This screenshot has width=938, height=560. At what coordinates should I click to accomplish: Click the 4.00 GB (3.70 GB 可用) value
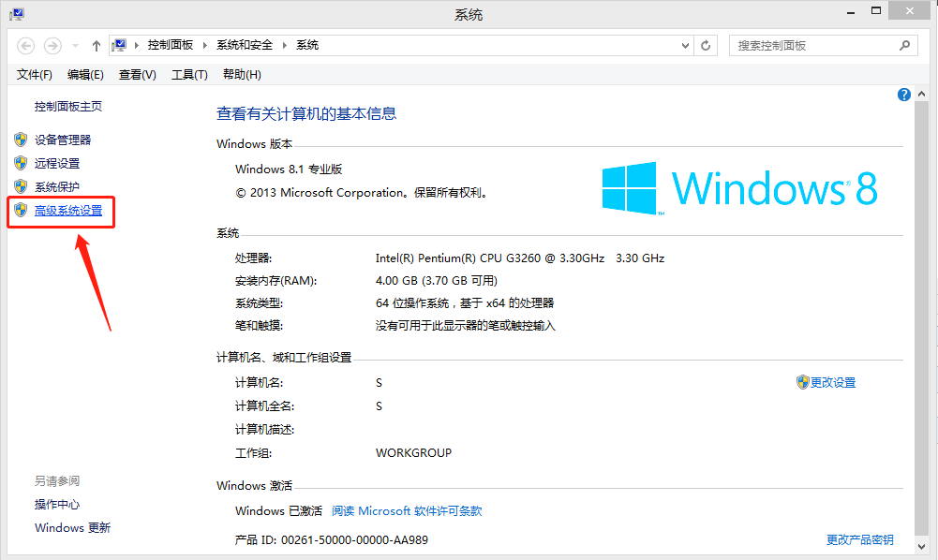(437, 281)
